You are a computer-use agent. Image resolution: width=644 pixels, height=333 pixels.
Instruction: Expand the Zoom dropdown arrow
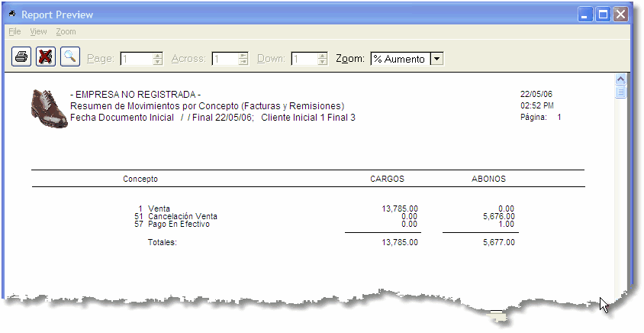[x=436, y=59]
